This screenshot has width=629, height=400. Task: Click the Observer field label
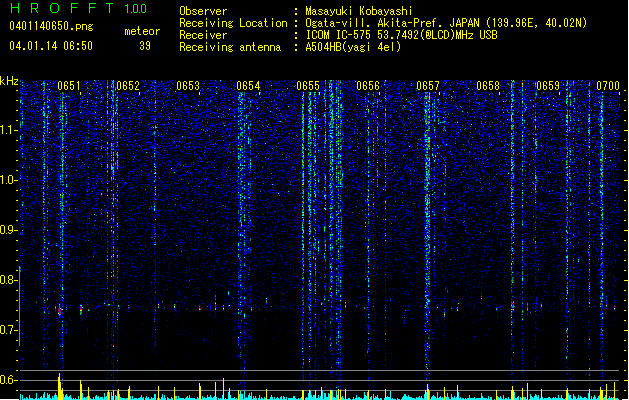click(x=203, y=11)
